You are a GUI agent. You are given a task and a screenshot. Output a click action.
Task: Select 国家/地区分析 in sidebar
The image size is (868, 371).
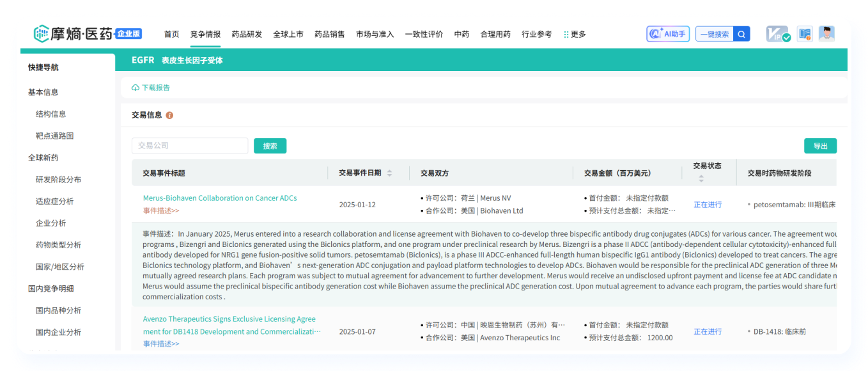pyautogui.click(x=60, y=266)
